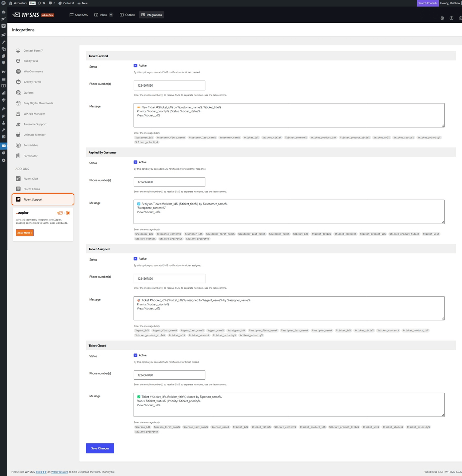Toggle Active checkbox under Ticket Assigned

click(x=135, y=259)
